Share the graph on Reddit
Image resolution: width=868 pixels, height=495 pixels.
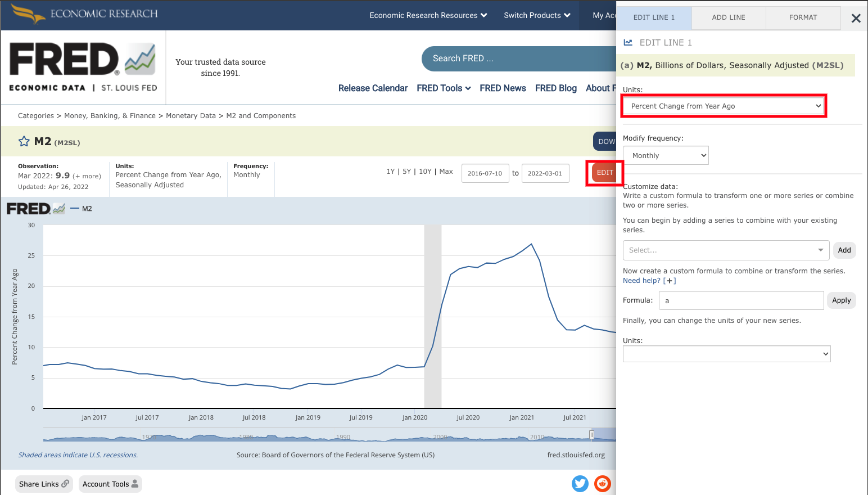[x=603, y=484]
